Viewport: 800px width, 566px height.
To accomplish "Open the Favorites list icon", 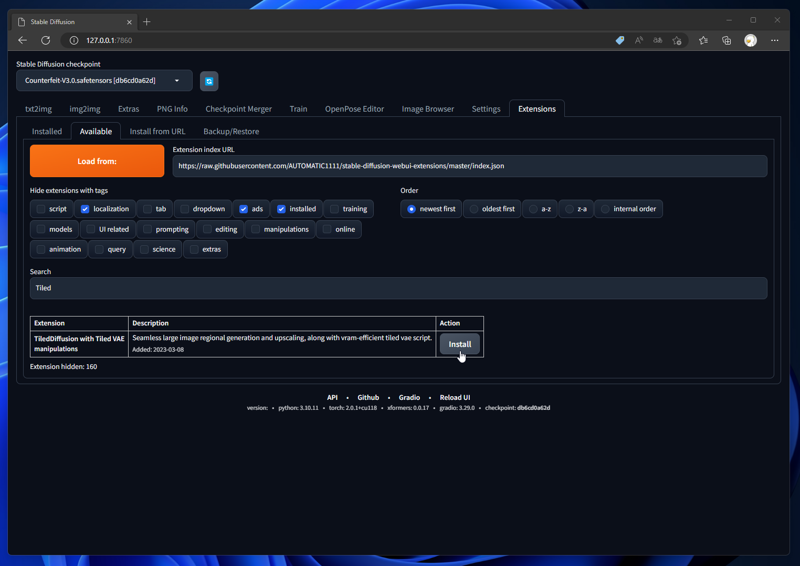I will tap(704, 40).
